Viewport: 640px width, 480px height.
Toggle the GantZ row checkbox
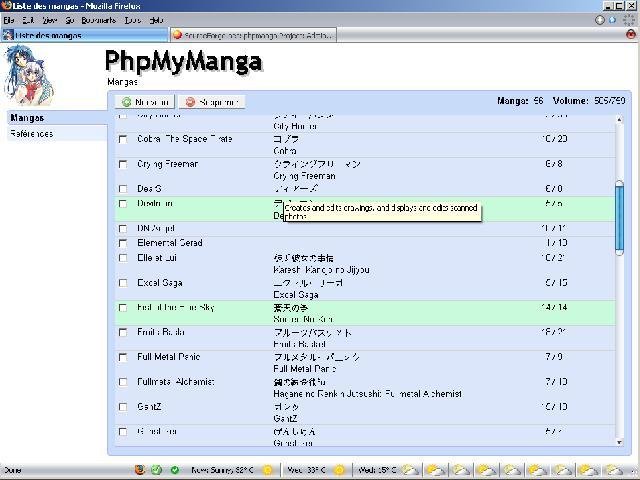(x=123, y=407)
